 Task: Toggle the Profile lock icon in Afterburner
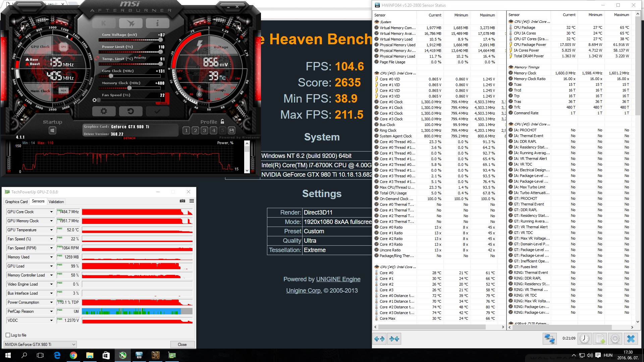222,121
